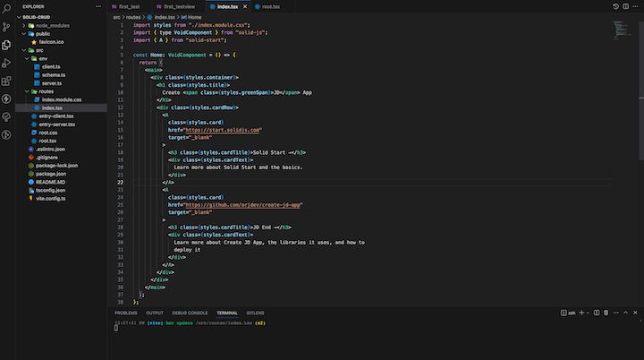Click the github create-jd-app href link
644x360 pixels.
242,205
